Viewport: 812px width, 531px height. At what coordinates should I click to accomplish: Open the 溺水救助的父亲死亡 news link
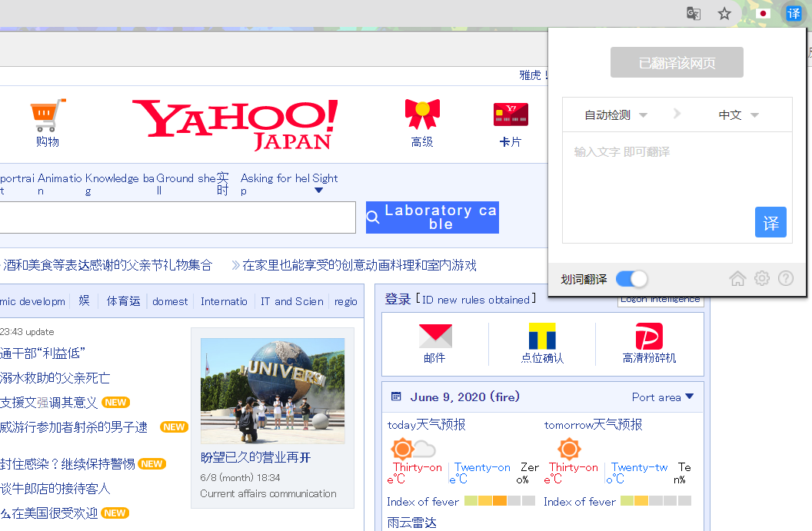click(55, 378)
